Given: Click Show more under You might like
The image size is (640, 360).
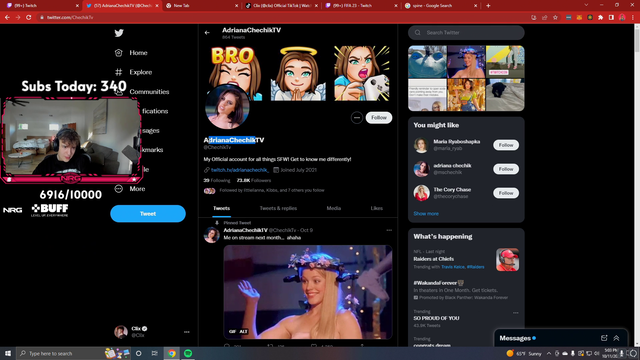Looking at the screenshot, I should [x=426, y=213].
